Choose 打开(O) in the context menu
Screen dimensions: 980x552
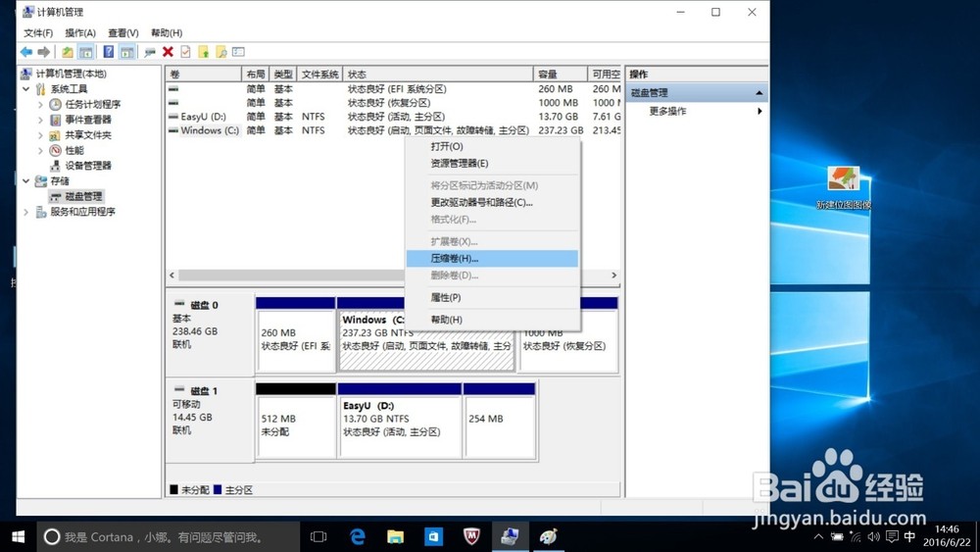coord(492,146)
